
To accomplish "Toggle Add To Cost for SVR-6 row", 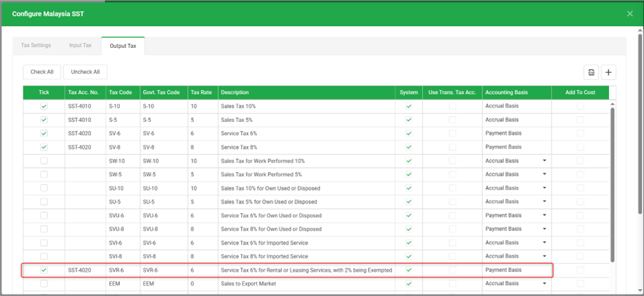I will pos(580,270).
